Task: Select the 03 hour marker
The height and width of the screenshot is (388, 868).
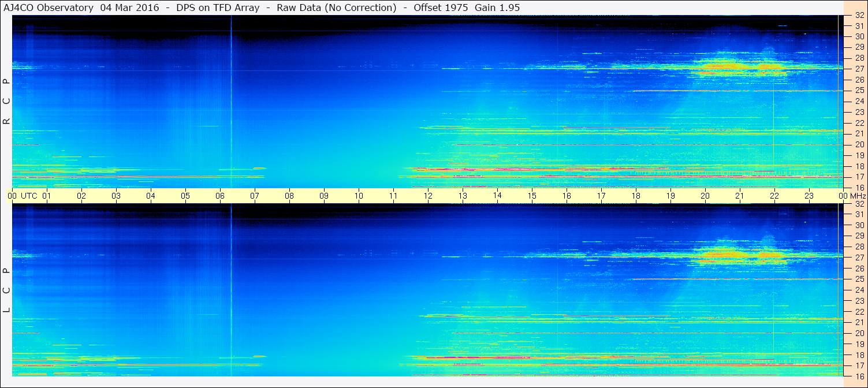Action: coord(116,196)
